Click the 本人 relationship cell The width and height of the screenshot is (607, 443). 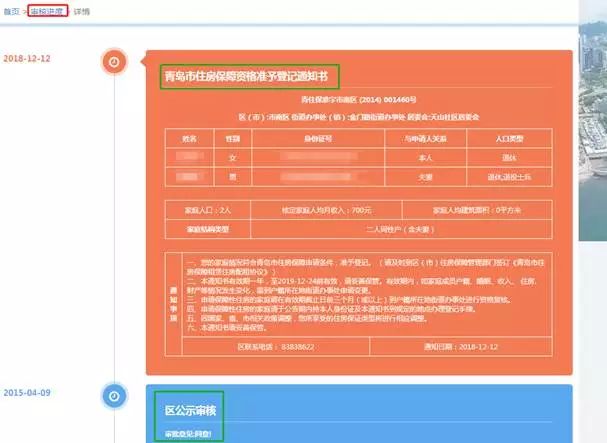[426, 158]
